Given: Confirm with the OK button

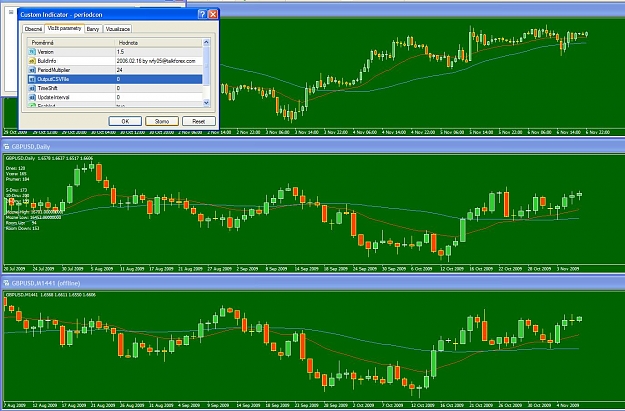Looking at the screenshot, I should click(125, 121).
